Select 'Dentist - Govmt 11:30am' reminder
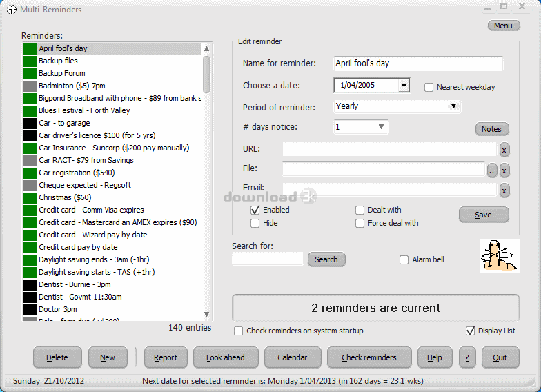This screenshot has width=541, height=392. pyautogui.click(x=112, y=297)
